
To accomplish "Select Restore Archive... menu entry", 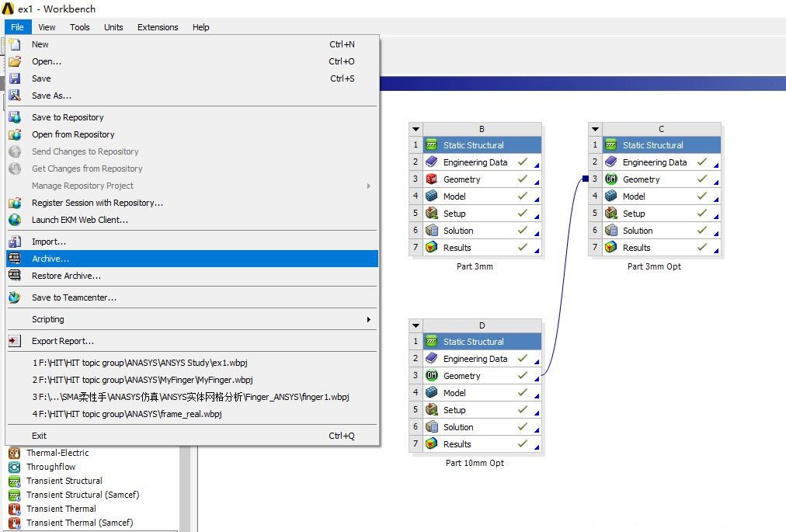I will (x=193, y=276).
